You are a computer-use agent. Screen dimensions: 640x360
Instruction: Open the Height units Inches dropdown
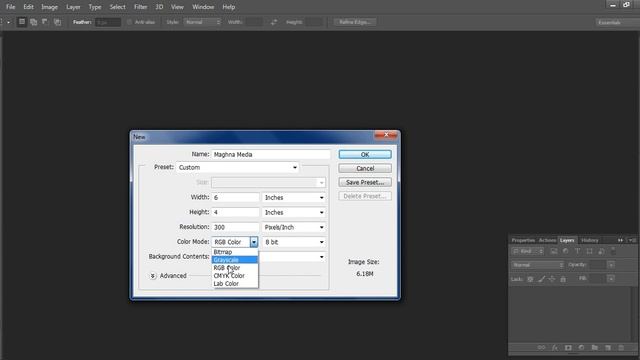tap(294, 213)
